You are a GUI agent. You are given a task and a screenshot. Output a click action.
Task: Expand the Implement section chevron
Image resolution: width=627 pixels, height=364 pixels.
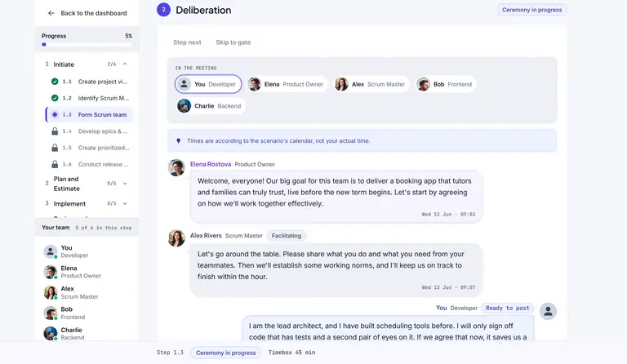click(x=125, y=203)
